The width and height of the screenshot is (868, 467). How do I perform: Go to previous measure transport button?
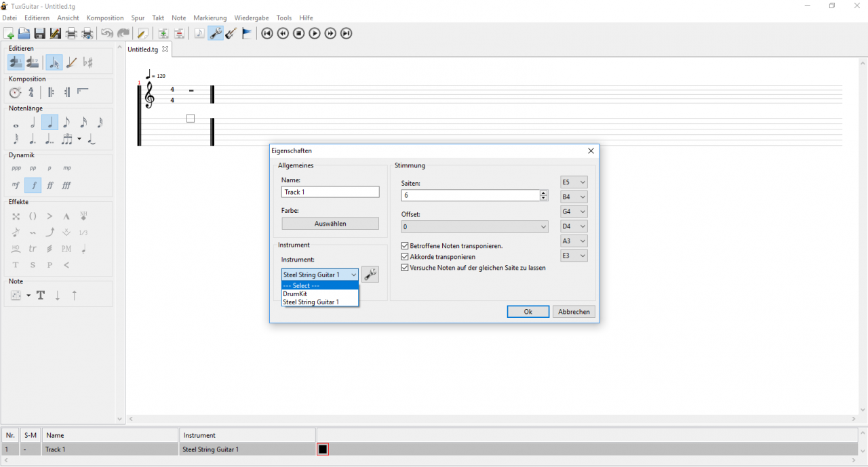point(283,33)
